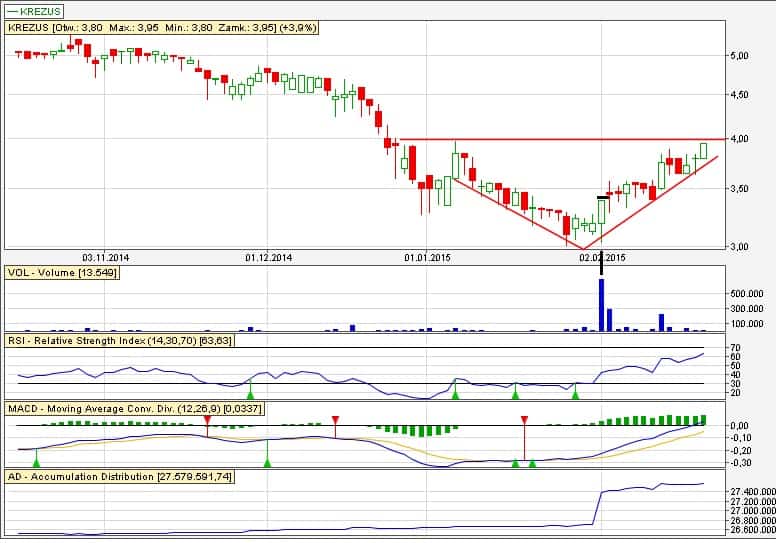Select the last green candlestick on price chart
776x543 pixels.
click(x=703, y=150)
